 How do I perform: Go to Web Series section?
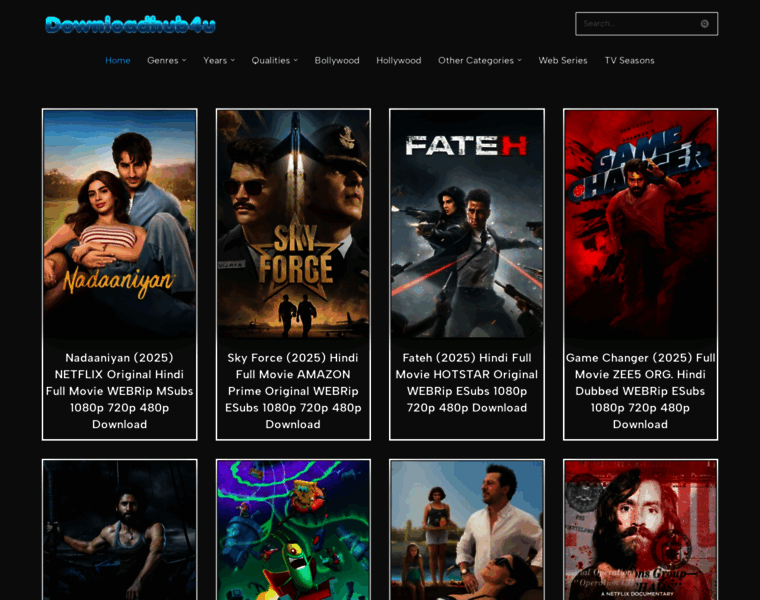563,61
